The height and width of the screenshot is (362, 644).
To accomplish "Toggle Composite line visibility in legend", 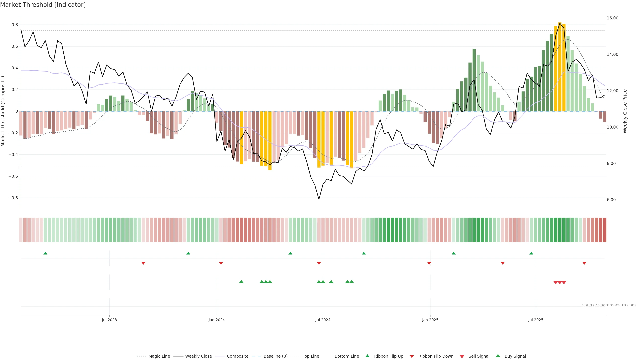I will (237, 356).
